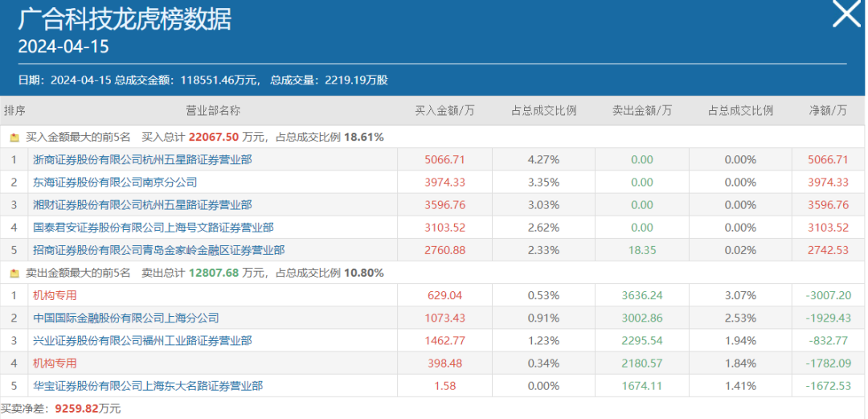Click the 买卖净差 9259.82 value
The height and width of the screenshot is (419, 868).
76,409
